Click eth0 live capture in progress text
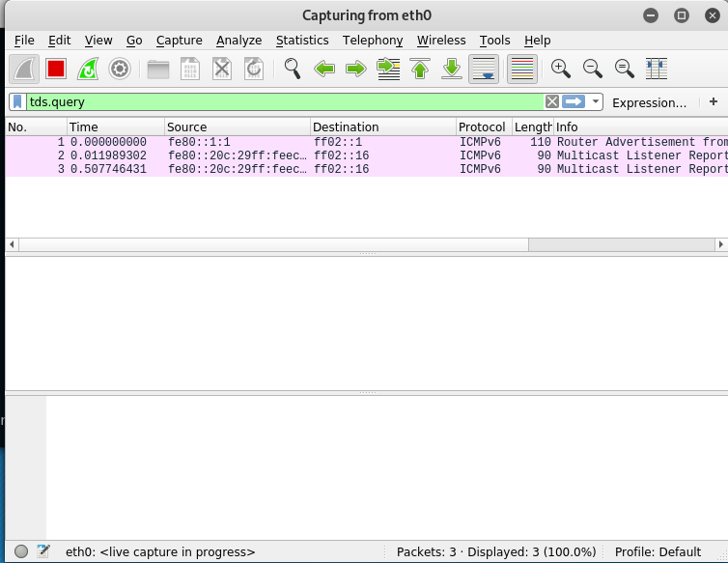Viewport: 728px width, 563px height. pyautogui.click(x=160, y=551)
